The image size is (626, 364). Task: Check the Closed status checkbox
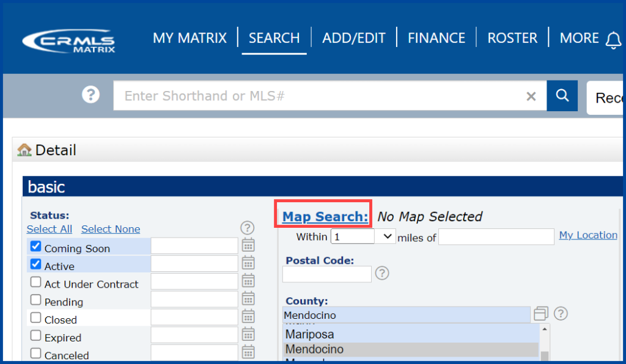click(x=35, y=318)
